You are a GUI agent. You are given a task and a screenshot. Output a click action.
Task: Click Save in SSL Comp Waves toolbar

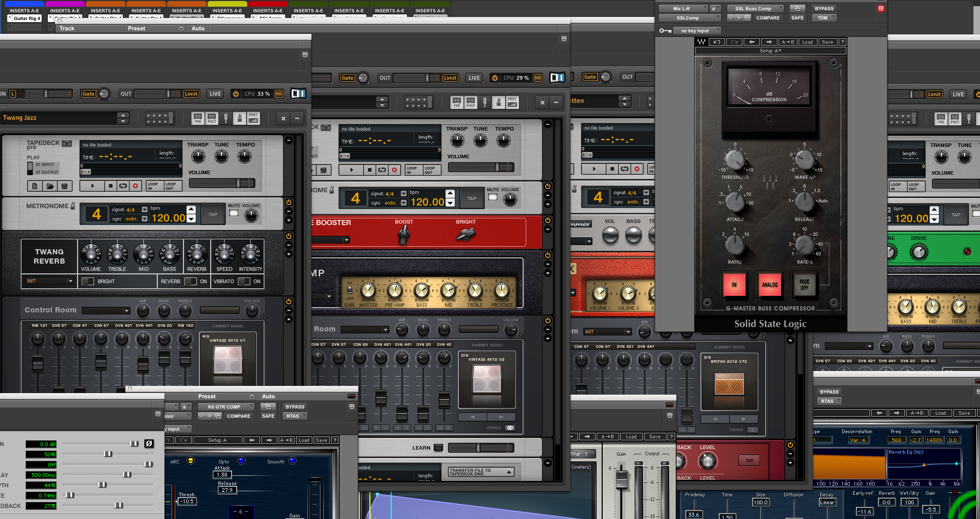pyautogui.click(x=827, y=42)
